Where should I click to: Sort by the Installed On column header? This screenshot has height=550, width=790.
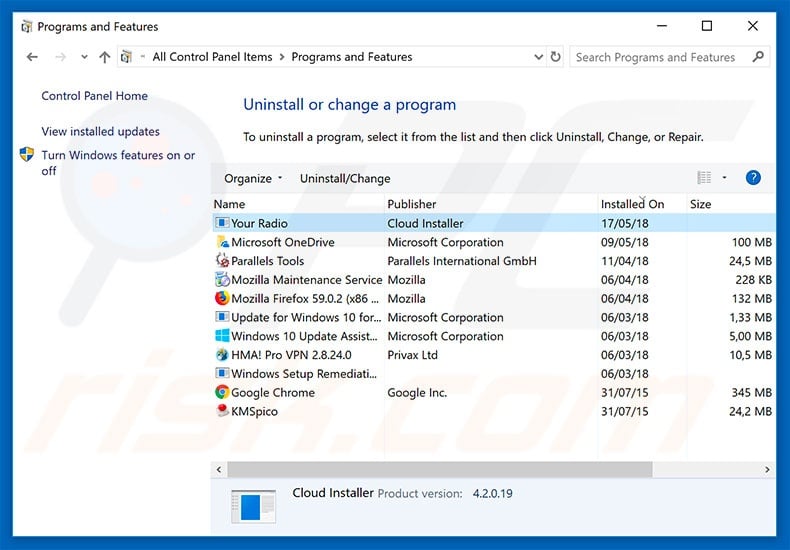click(x=632, y=204)
